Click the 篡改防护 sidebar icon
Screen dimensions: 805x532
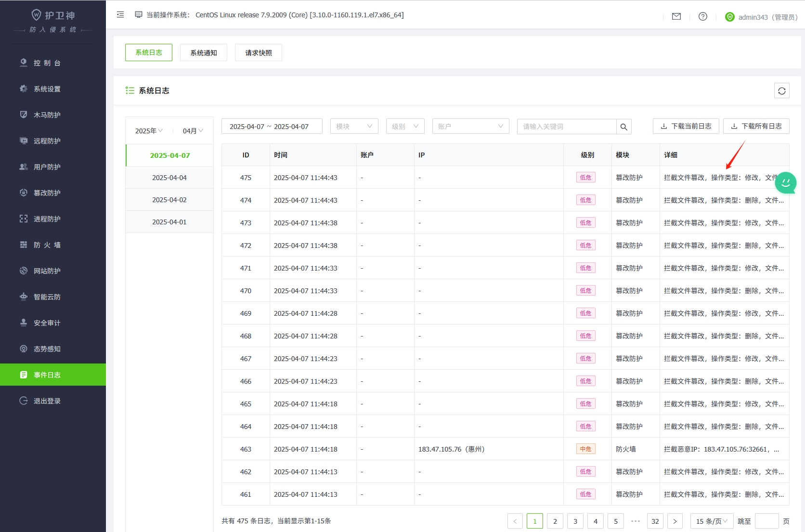click(23, 193)
